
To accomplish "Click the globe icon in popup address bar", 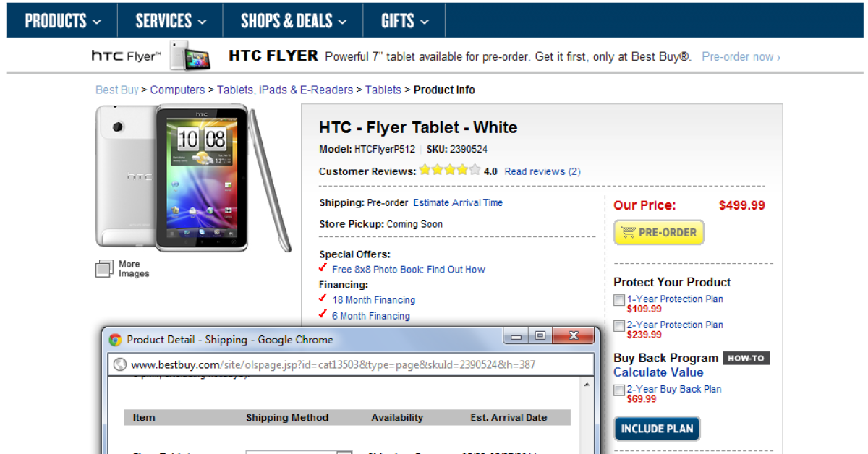I will pyautogui.click(x=119, y=365).
